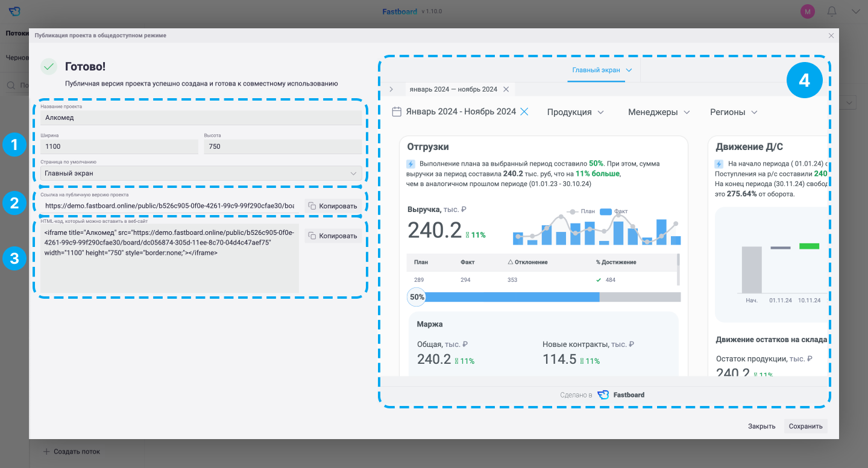Click the project name field containing Алкомед
868x468 pixels.
pyautogui.click(x=201, y=117)
